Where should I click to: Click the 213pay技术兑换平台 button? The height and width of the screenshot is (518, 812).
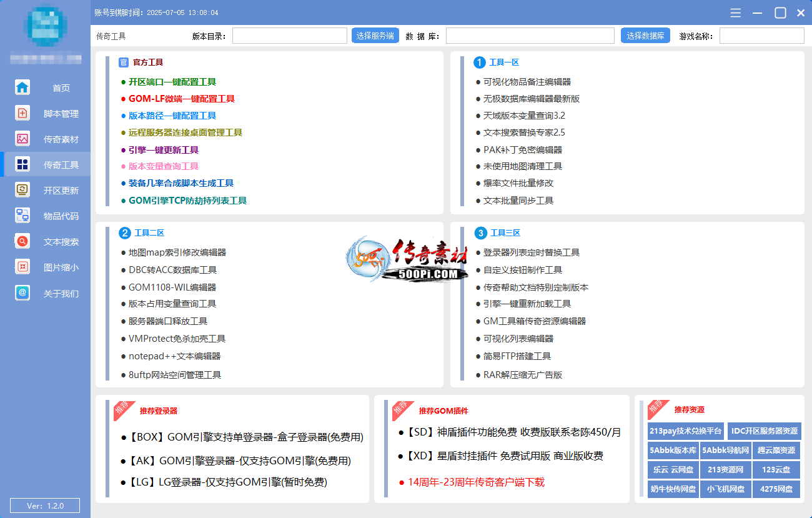(686, 431)
